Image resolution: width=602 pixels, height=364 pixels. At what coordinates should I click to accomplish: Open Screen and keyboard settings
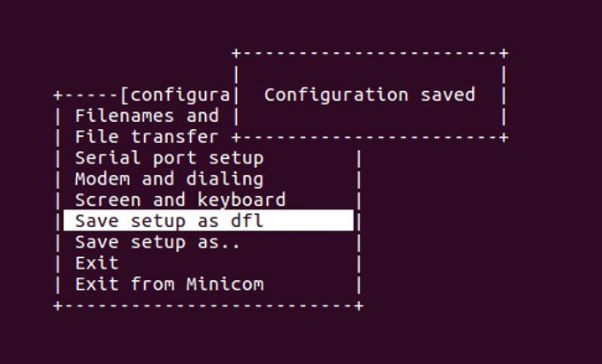tap(180, 201)
